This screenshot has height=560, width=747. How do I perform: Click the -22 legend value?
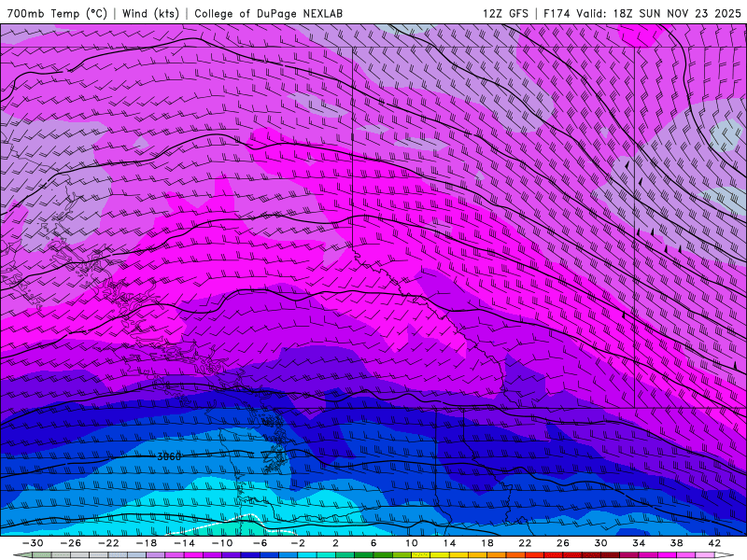108,543
